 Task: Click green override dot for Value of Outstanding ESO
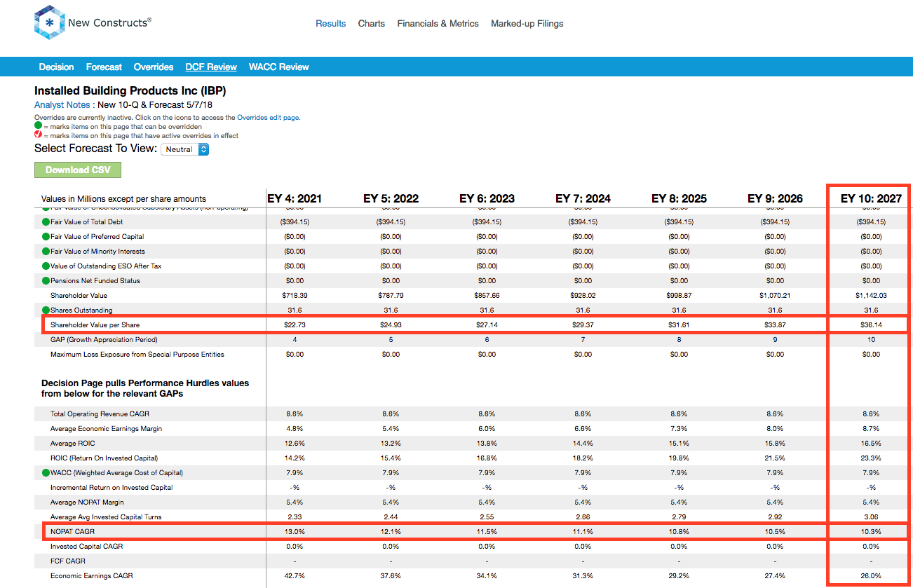click(46, 266)
